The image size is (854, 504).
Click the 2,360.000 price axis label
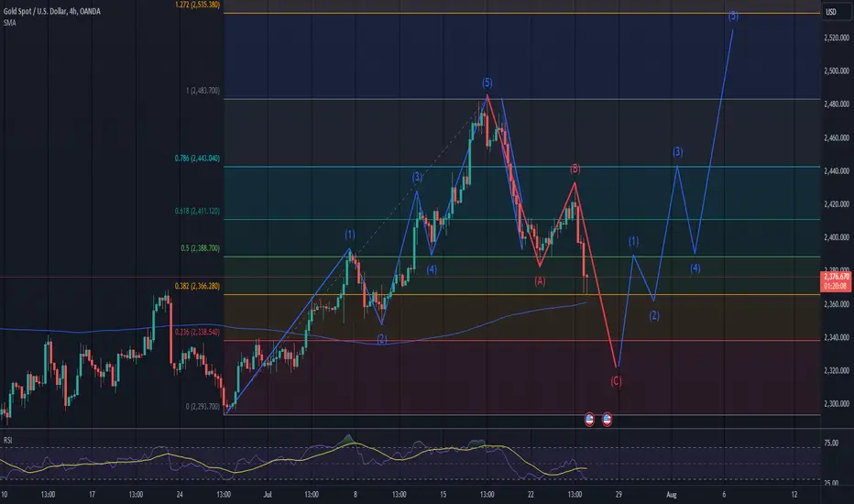coord(837,304)
